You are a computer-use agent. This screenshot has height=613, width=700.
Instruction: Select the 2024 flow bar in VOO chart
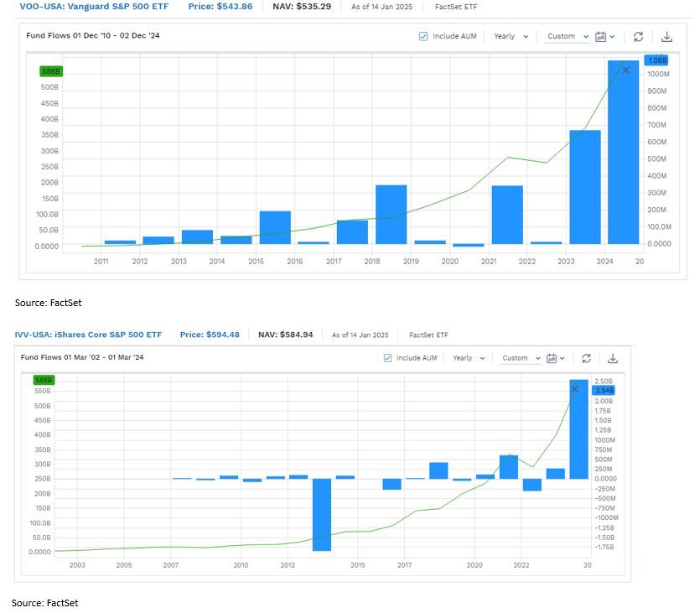pos(623,153)
